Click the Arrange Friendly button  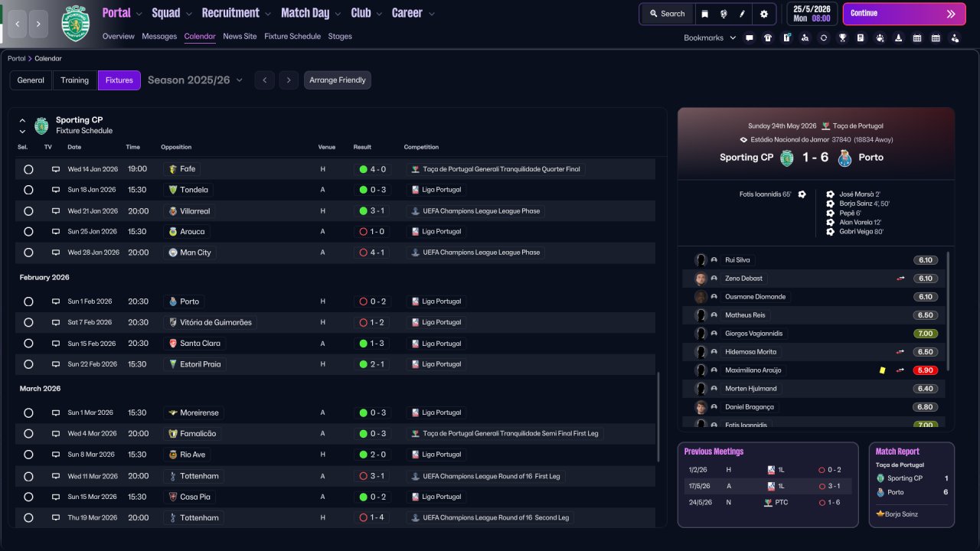click(338, 80)
